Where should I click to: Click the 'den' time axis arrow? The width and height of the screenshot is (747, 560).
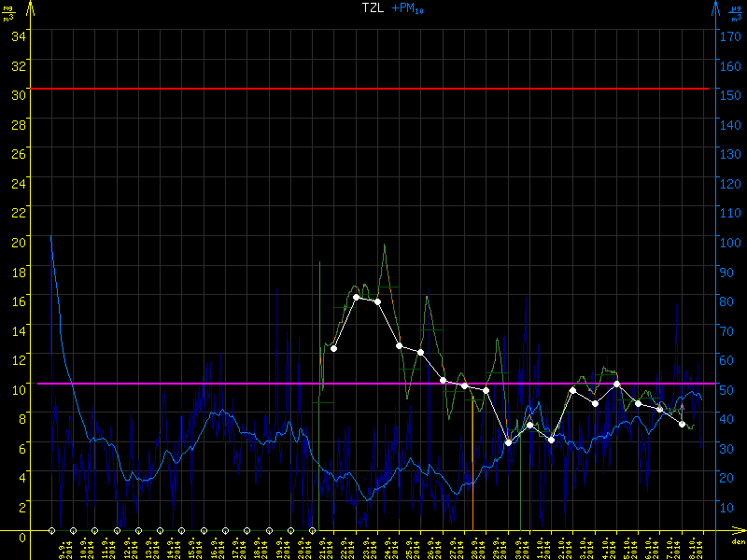[738, 532]
